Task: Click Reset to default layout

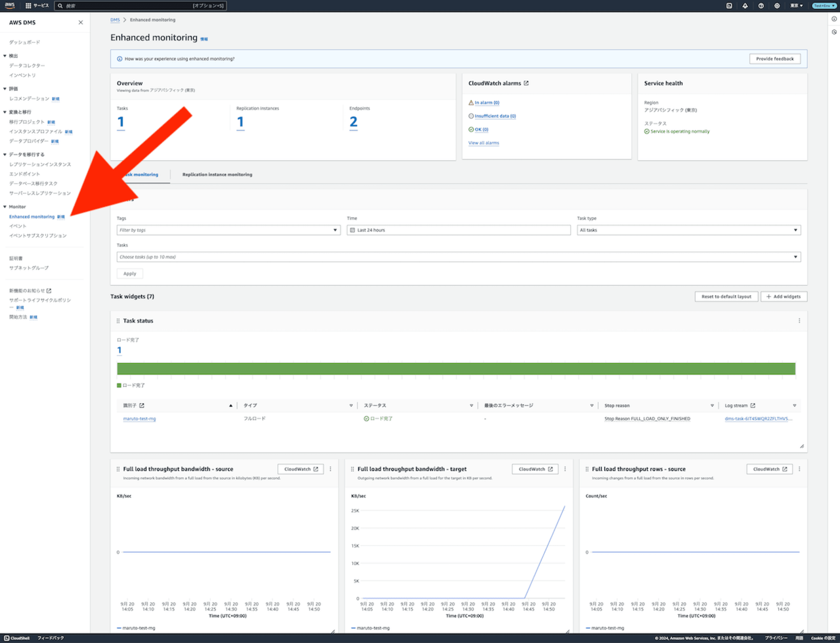Action: pos(726,297)
